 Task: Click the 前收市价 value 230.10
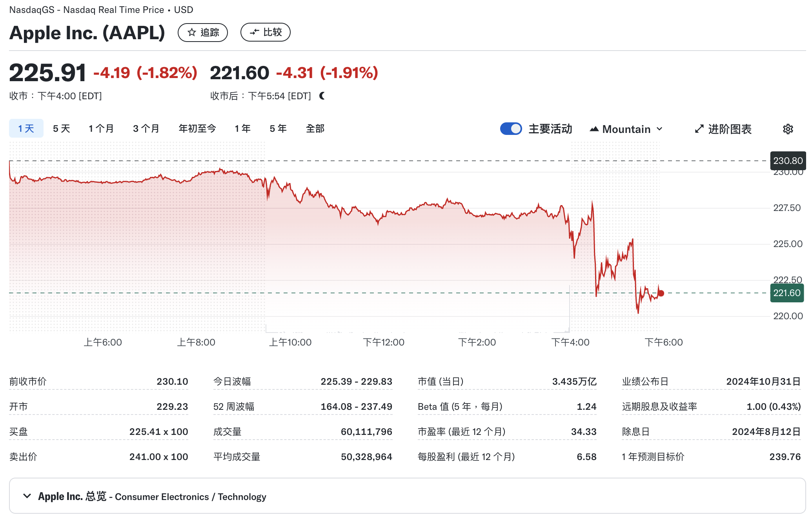(x=172, y=382)
